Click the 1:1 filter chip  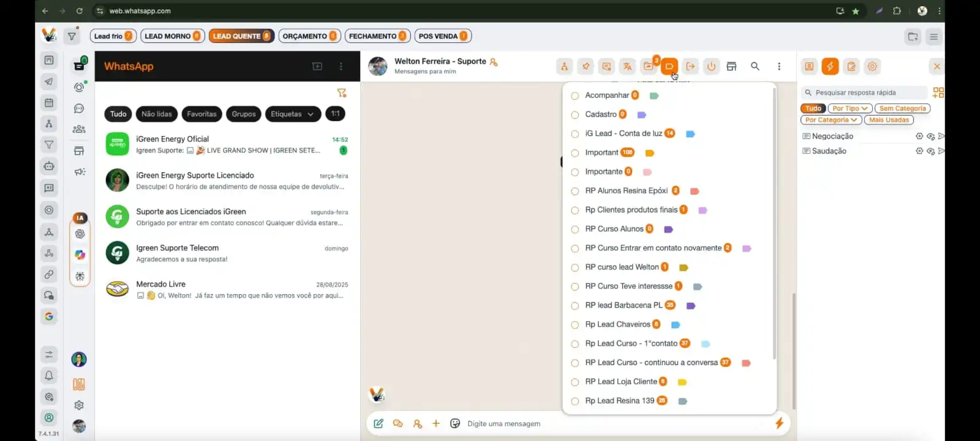[335, 113]
